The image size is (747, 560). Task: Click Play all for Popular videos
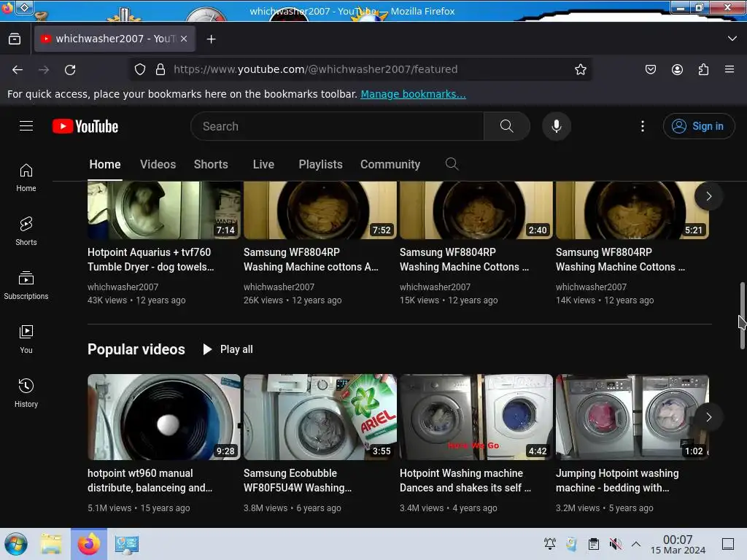(228, 349)
